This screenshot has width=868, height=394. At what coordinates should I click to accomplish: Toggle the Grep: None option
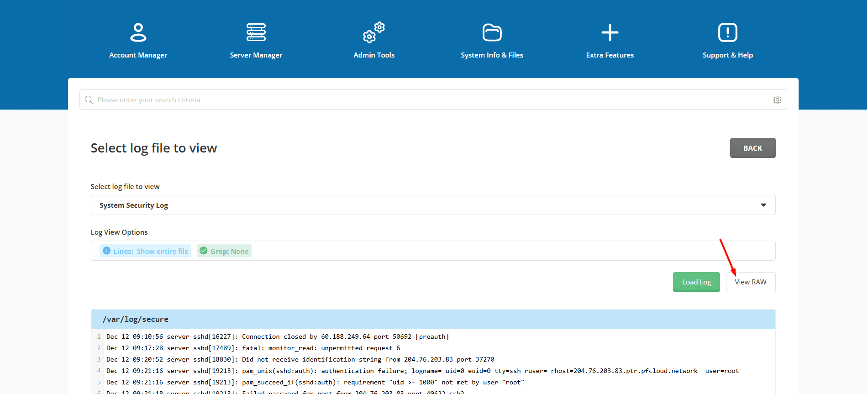(229, 251)
